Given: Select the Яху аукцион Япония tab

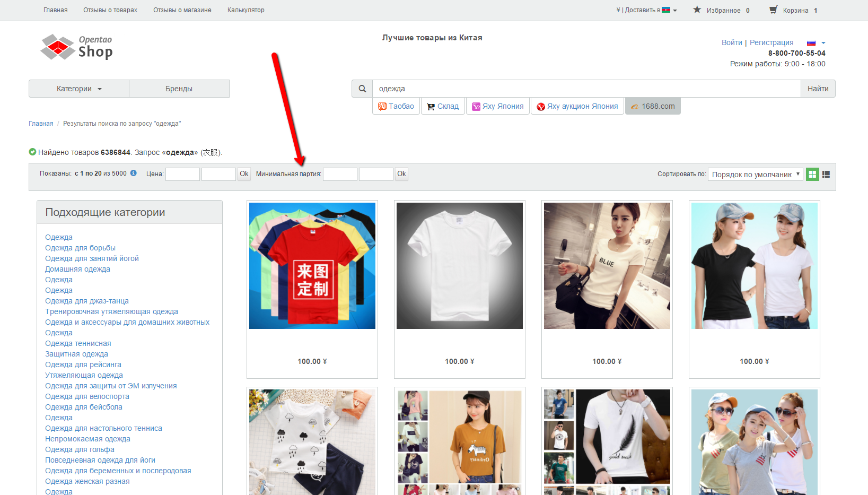Looking at the screenshot, I should [577, 106].
